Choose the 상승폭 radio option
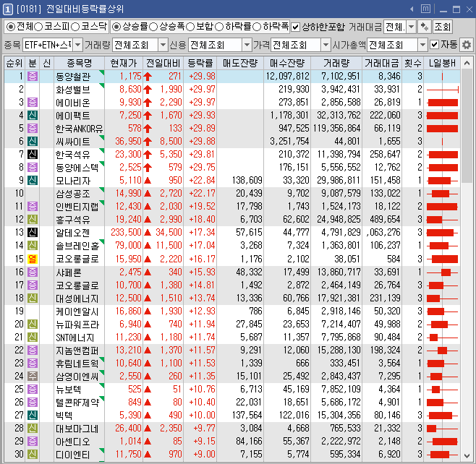 (x=153, y=27)
